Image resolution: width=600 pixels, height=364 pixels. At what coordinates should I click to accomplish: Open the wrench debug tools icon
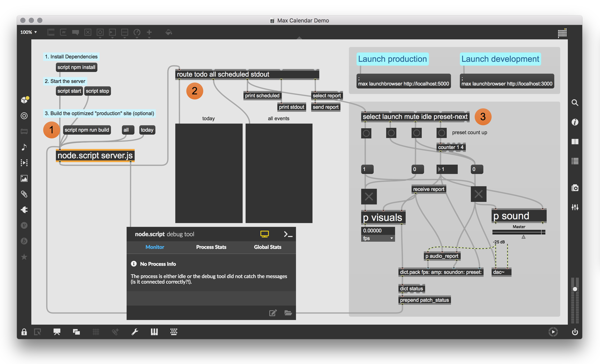point(135,332)
